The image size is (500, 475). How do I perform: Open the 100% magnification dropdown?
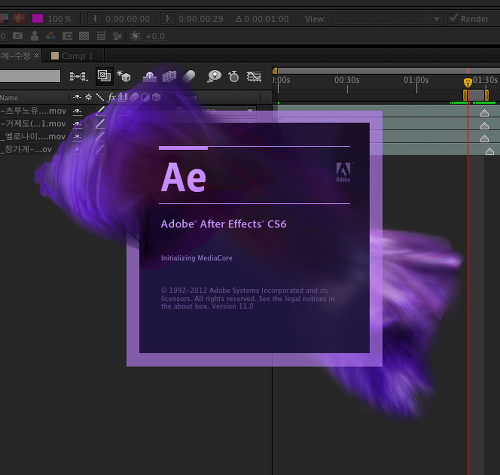tap(60, 19)
